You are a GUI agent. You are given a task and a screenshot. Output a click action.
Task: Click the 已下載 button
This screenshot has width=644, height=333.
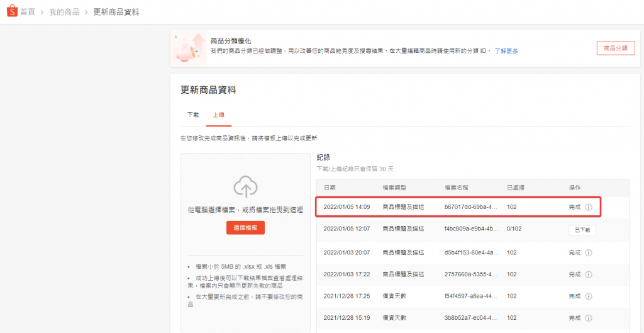581,230
